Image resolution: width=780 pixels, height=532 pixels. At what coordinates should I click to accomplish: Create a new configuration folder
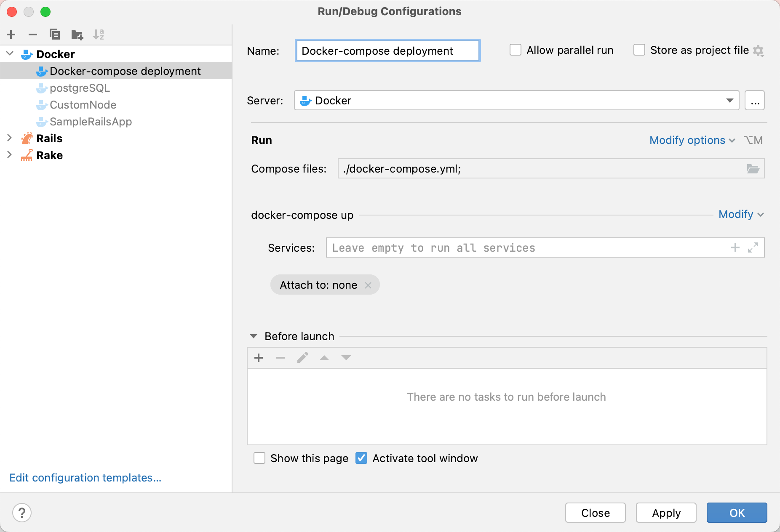coord(77,35)
